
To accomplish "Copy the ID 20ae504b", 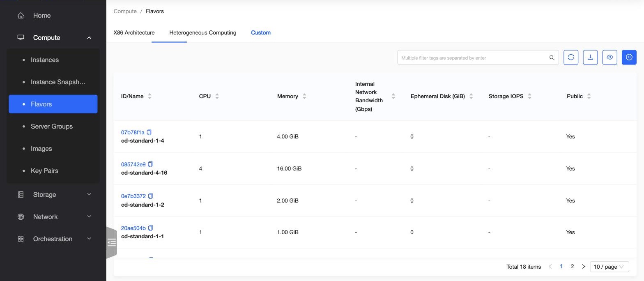I will 150,228.
